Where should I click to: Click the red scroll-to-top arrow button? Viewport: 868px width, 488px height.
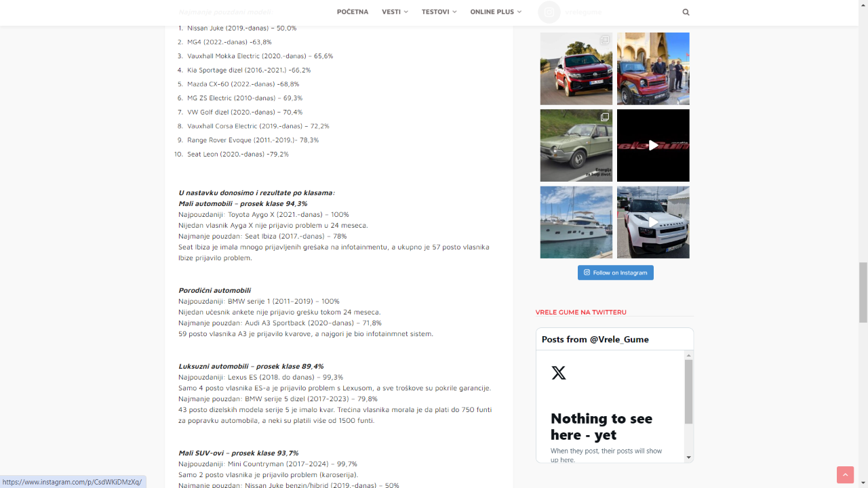845,475
